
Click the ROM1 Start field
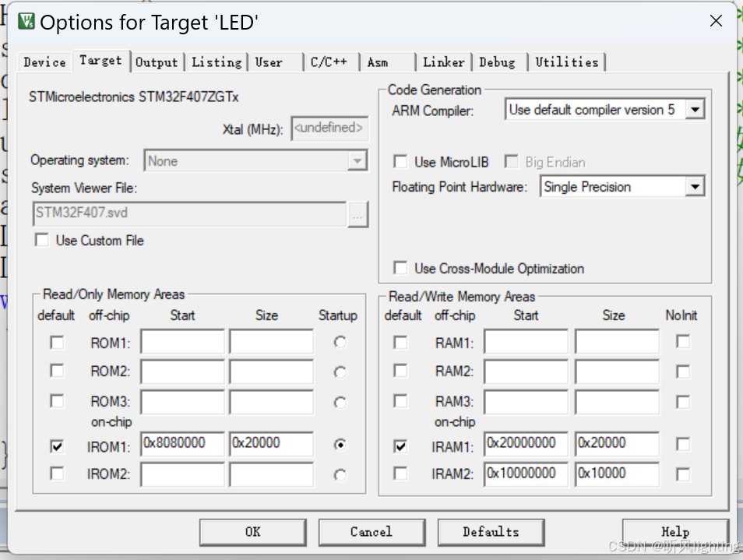pos(182,342)
